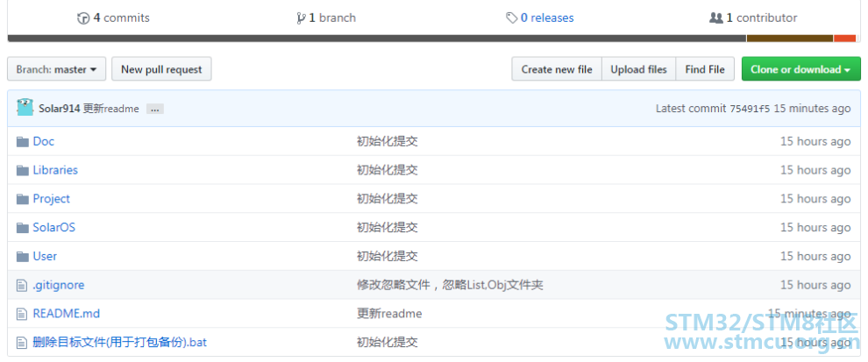This screenshot has height=362, width=868.
Task: Click the releases tag icon
Action: pyautogui.click(x=511, y=18)
